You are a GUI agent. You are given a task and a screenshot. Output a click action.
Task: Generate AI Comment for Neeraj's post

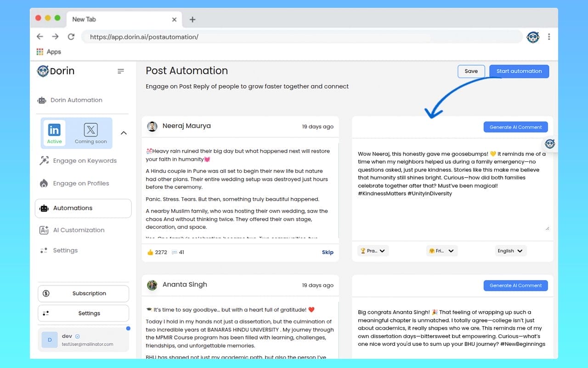(515, 127)
